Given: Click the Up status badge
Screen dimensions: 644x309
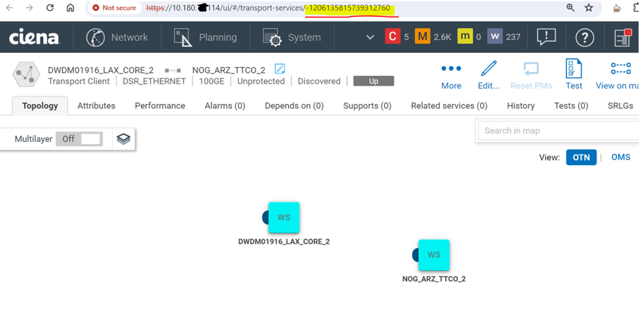Looking at the screenshot, I should pos(373,82).
